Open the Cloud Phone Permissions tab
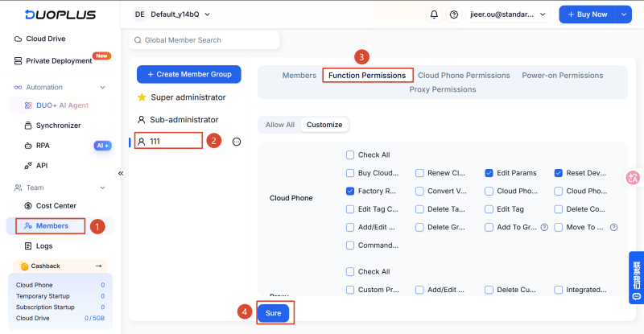 (x=464, y=76)
